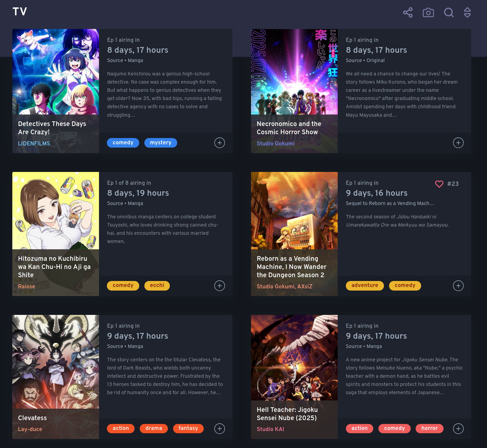Select comedy tag on Hitozuma no Kuchibiru card
The width and height of the screenshot is (487, 448).
click(x=123, y=286)
